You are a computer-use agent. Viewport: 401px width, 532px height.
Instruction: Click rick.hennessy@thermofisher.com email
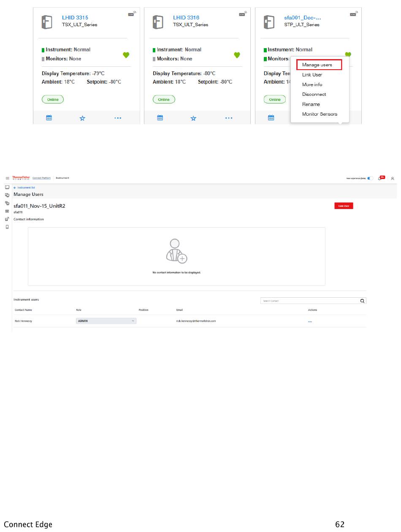coord(196,321)
